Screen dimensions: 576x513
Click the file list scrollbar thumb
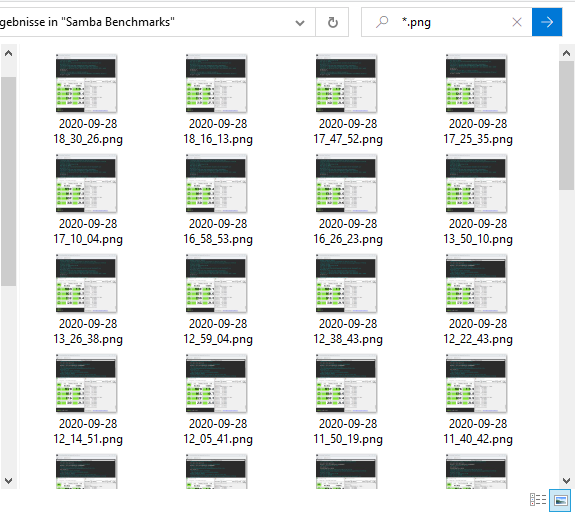[566, 125]
